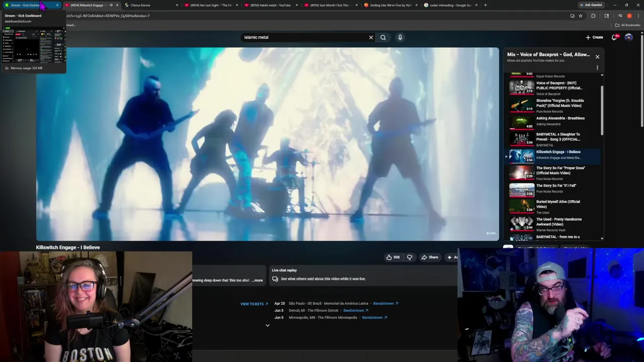Open Bandsintown link for Minneapolis show

[x=375, y=318]
